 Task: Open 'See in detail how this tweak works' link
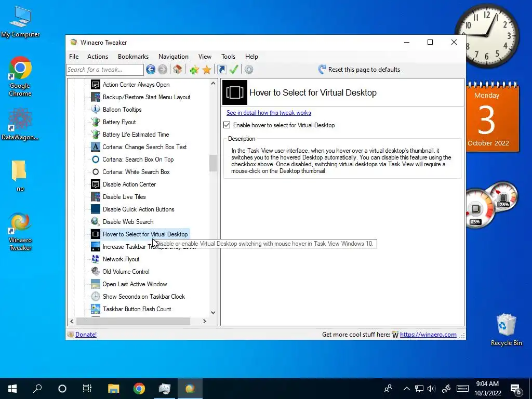pyautogui.click(x=269, y=113)
